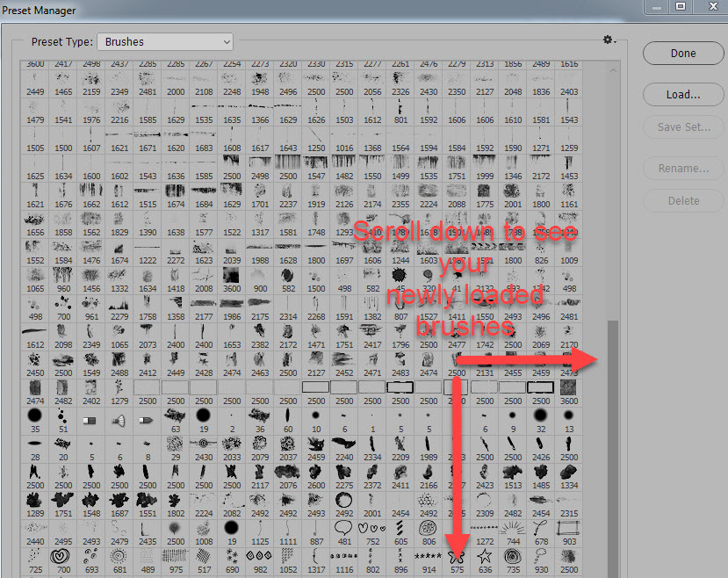Select the concentric dotted circle brush 681
Viewport: 728px width, 578px height.
click(119, 561)
